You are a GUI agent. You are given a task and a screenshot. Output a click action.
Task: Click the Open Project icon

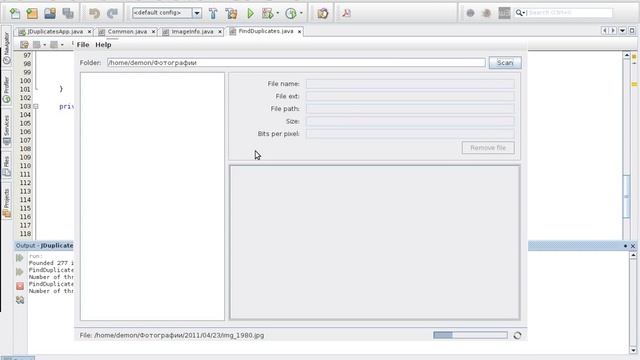pos(50,13)
